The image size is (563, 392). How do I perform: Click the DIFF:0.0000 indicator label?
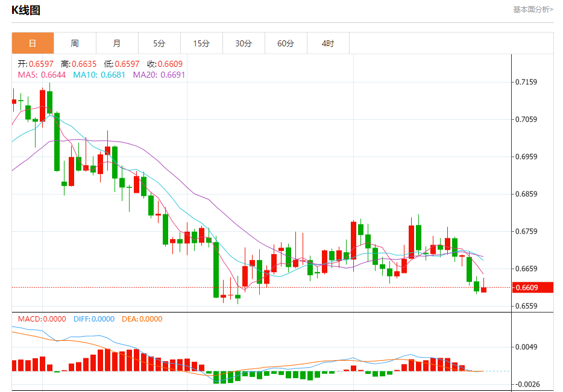click(x=94, y=319)
